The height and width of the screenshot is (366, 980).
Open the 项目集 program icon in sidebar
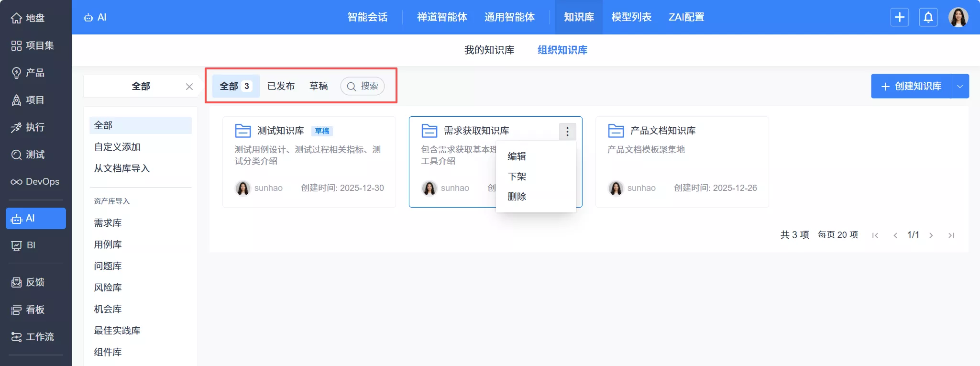click(17, 45)
